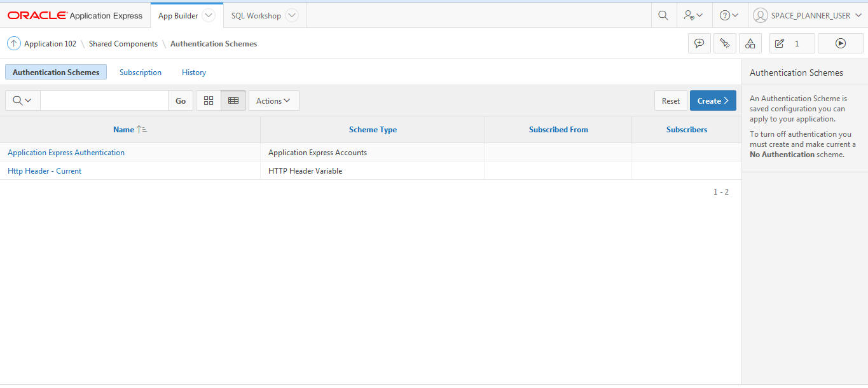Click the Utilities wrench icon
This screenshot has height=388, width=868.
point(725,43)
